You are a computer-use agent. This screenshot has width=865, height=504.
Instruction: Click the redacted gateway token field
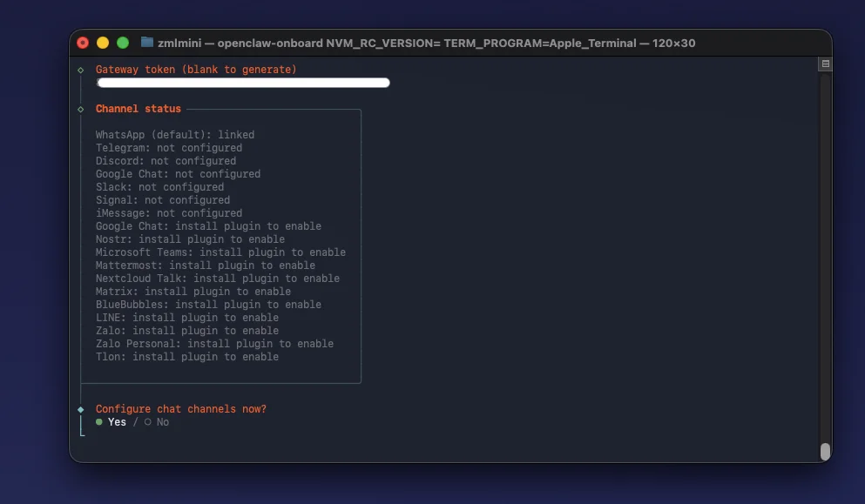pos(243,83)
